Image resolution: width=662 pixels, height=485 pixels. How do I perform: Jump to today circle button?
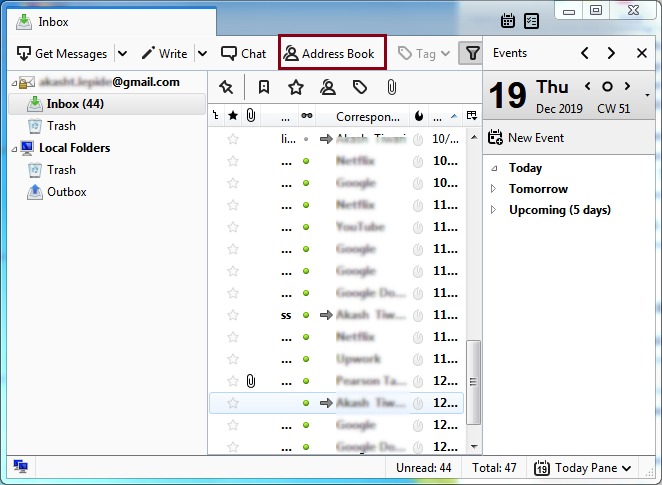point(607,87)
